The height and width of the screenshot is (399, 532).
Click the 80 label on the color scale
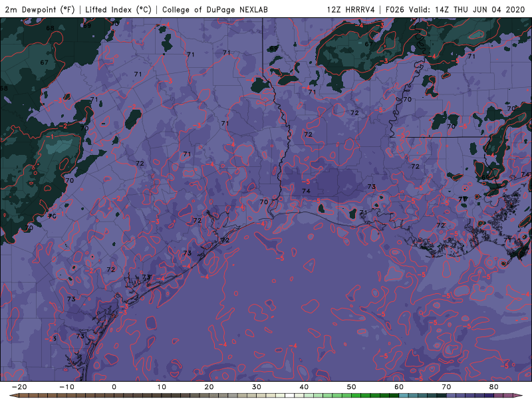(494, 387)
